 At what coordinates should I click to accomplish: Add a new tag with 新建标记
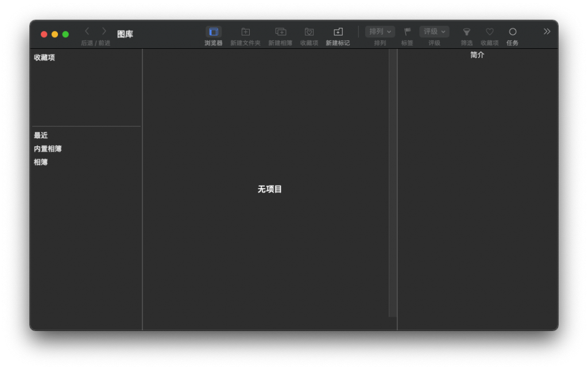click(x=338, y=32)
